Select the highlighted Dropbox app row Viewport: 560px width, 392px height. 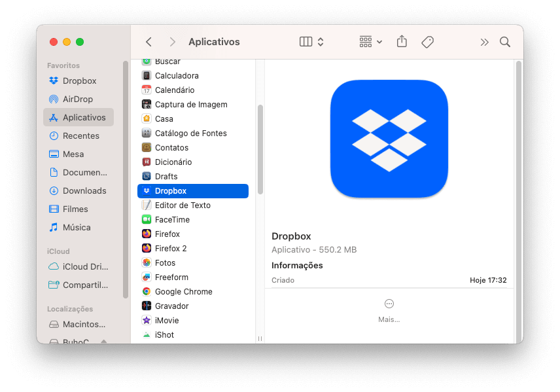pos(193,191)
